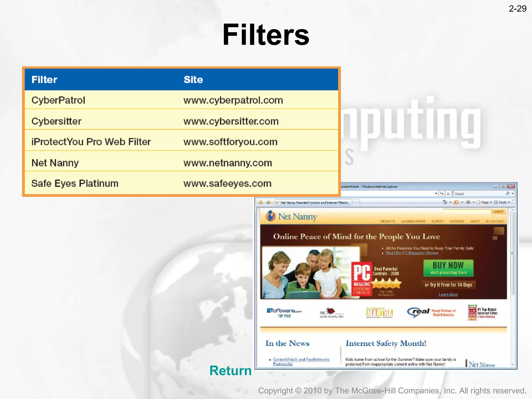Viewport: 532px width, 399px height.
Task: Click the Net Nanny logo icon
Action: point(270,216)
